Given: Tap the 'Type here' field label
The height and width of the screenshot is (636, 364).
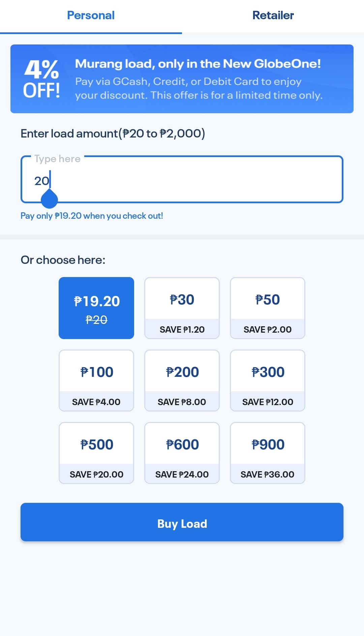Looking at the screenshot, I should [x=57, y=159].
